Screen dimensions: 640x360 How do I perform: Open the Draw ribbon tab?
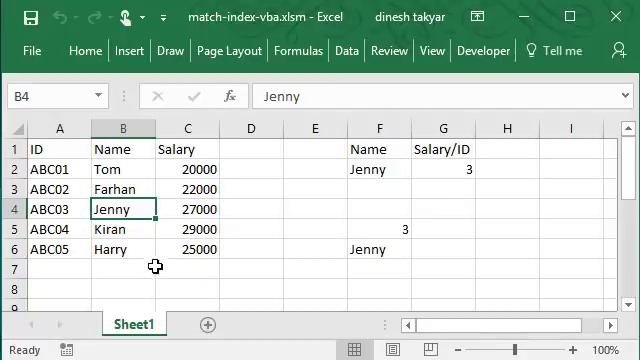tap(170, 51)
